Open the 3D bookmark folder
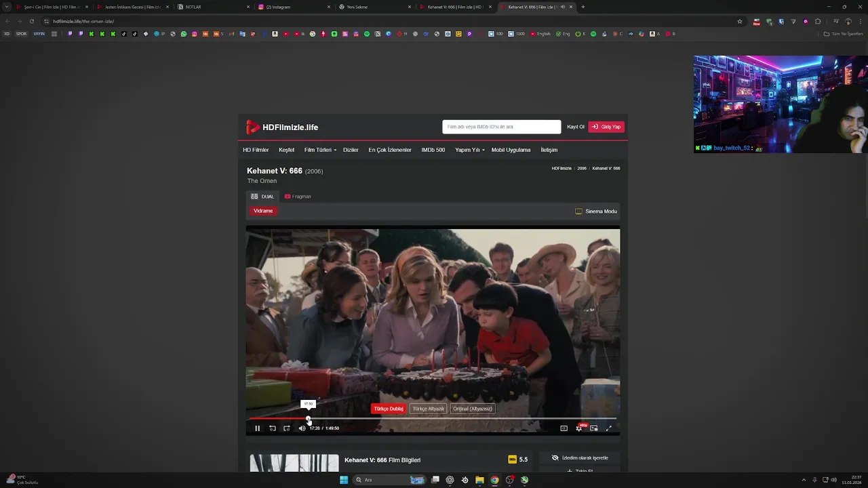This screenshot has width=868, height=488. click(x=7, y=34)
